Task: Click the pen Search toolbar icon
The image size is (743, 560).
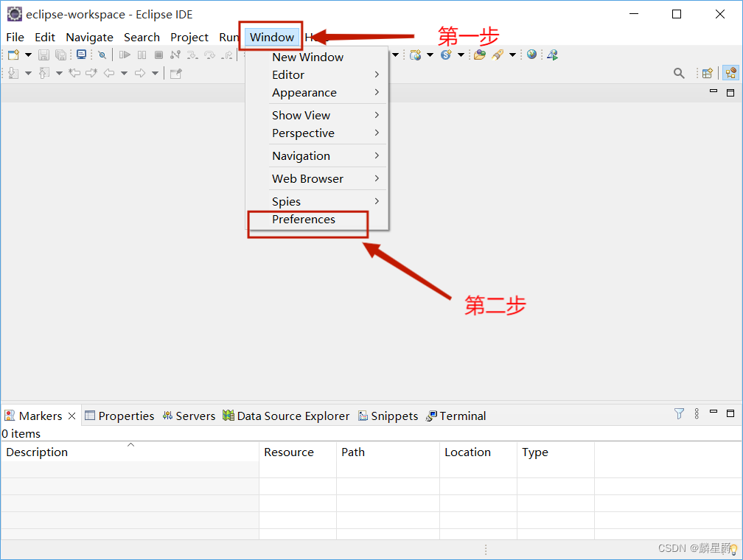Action: 497,55
